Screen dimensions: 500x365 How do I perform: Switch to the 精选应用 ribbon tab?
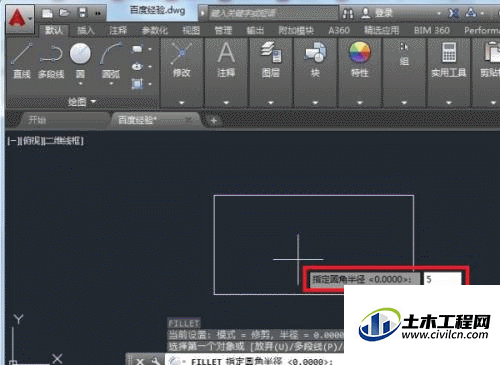click(381, 31)
